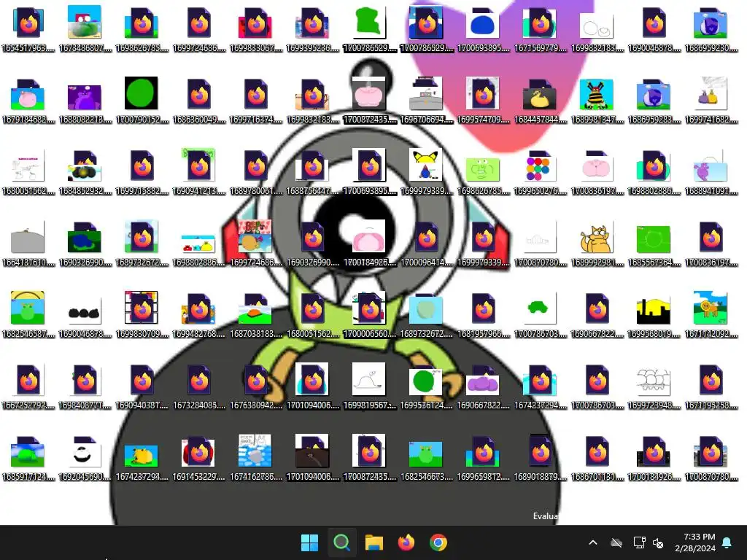Select Firefox file 1700096414
Image resolution: width=747 pixels, height=560 pixels.
click(x=426, y=244)
